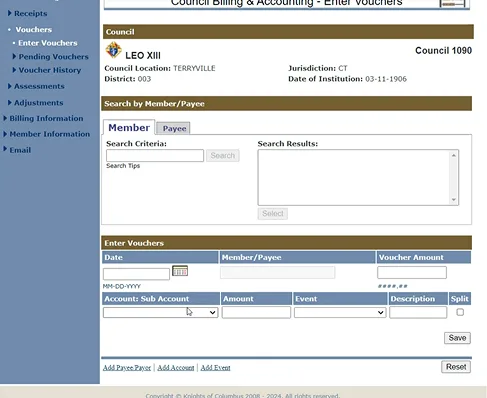487x398 pixels.
Task: Save the voucher entry
Action: (457, 338)
